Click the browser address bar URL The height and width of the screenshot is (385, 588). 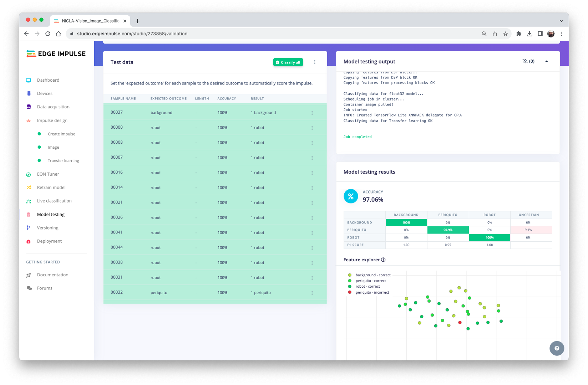pyautogui.click(x=132, y=34)
